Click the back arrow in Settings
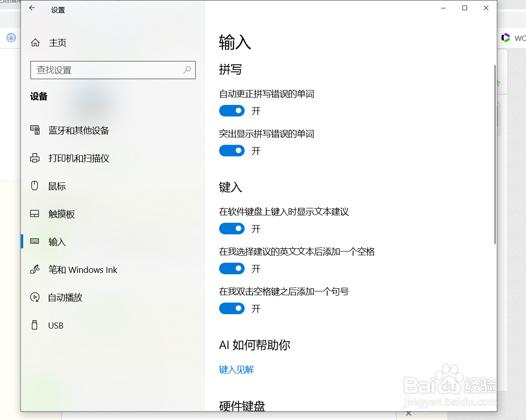The image size is (526, 420). (31, 8)
